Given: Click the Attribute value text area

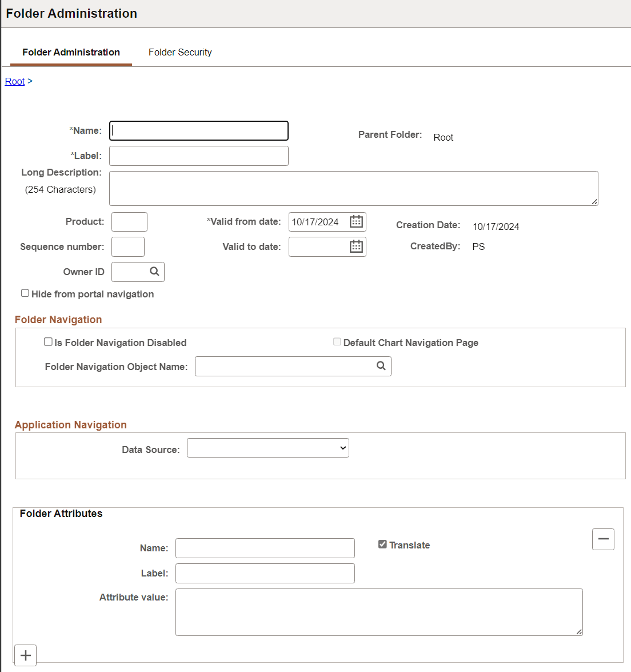Looking at the screenshot, I should [378, 611].
